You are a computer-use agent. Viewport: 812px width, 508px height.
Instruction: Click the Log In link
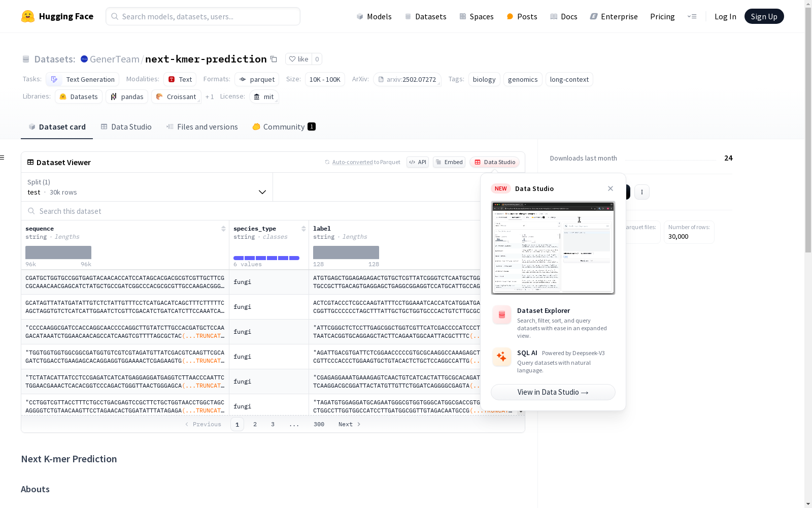[x=725, y=16]
